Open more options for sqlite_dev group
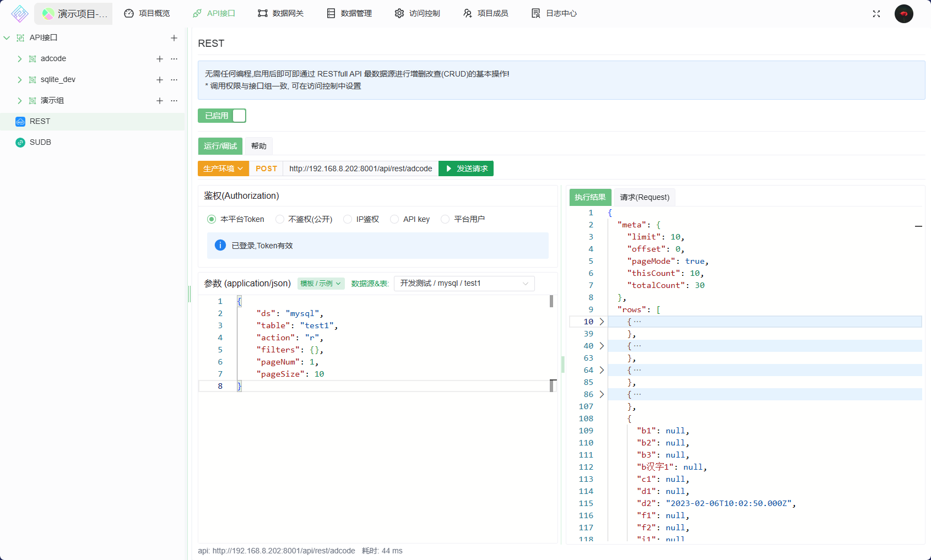Image resolution: width=931 pixels, height=560 pixels. [174, 80]
